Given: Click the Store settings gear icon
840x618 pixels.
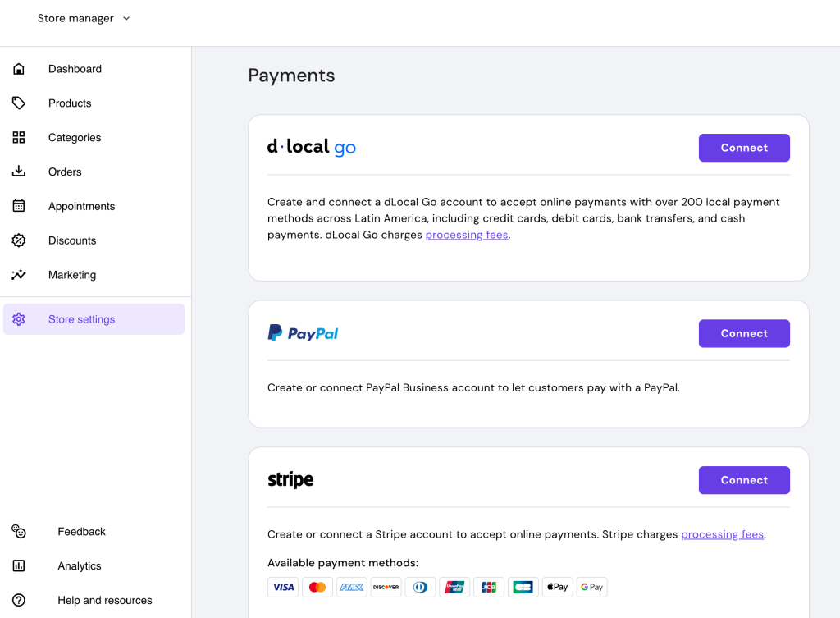Looking at the screenshot, I should coord(18,318).
